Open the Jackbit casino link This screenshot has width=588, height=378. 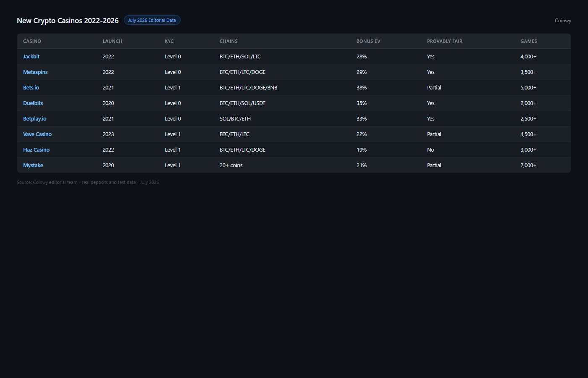31,57
